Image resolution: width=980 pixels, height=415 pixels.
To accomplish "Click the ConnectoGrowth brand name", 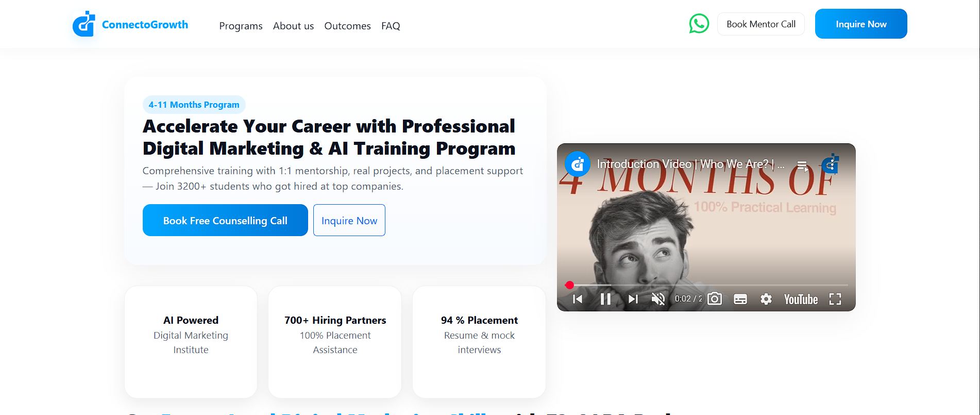I will (145, 25).
